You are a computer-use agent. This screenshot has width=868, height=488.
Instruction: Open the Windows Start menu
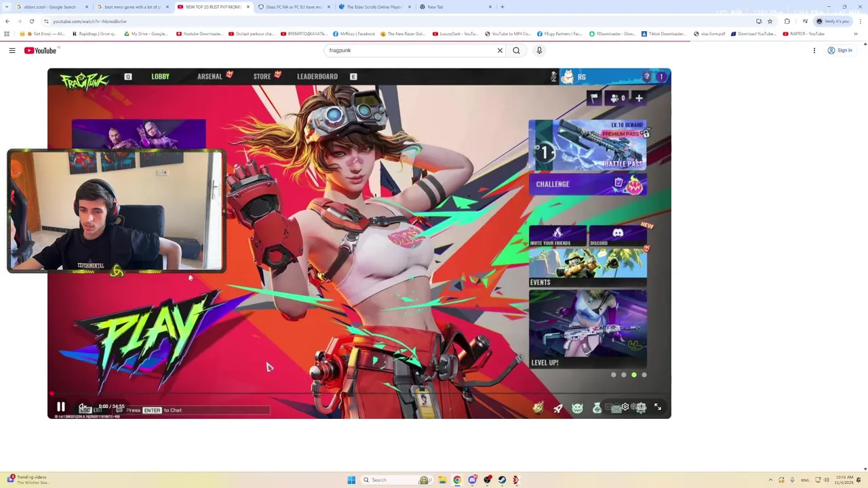coord(351,480)
